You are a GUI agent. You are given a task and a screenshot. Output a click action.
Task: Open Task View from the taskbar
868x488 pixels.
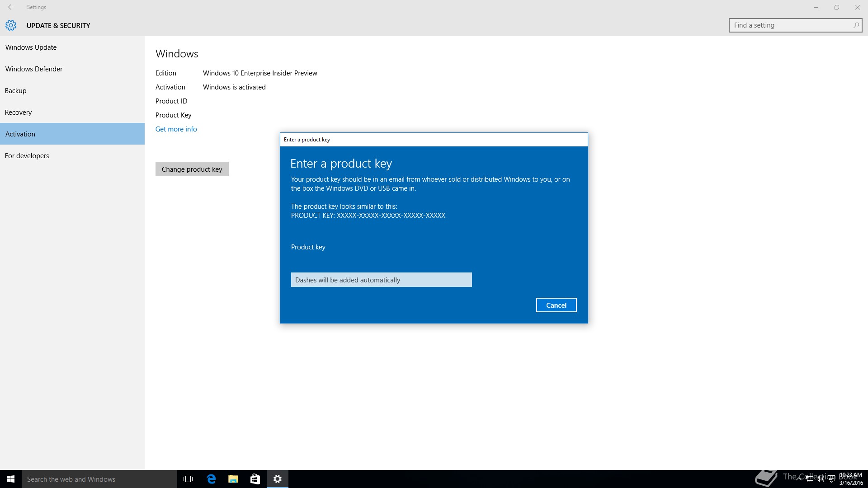click(188, 479)
